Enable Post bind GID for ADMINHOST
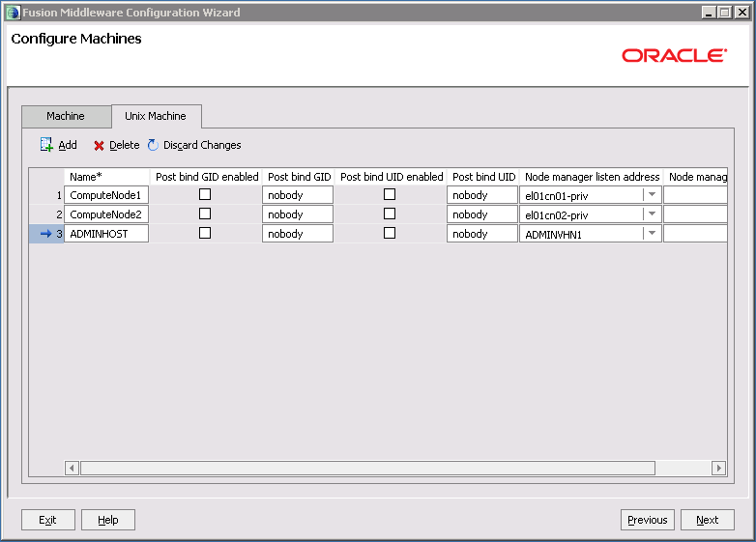This screenshot has height=542, width=756. [205, 233]
